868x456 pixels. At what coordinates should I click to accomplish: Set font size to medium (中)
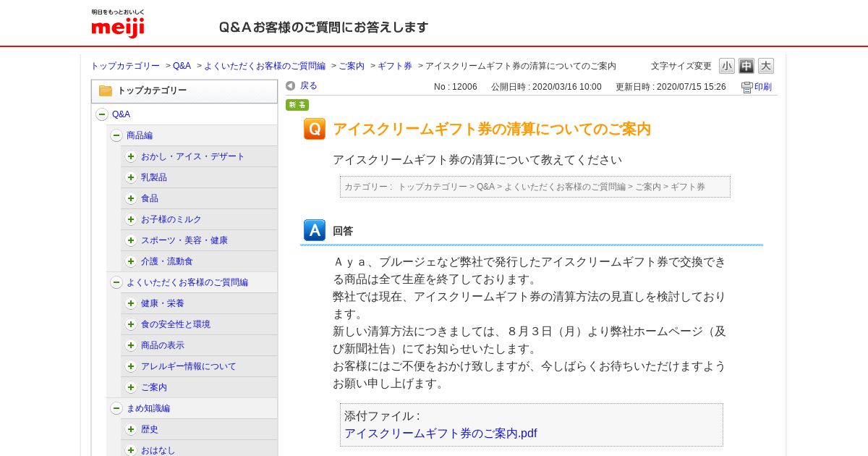click(746, 66)
